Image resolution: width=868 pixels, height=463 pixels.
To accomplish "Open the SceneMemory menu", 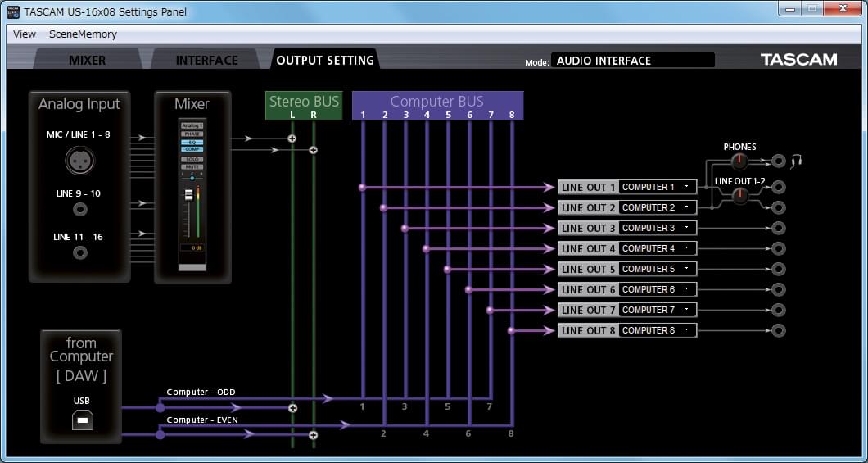I will click(83, 34).
